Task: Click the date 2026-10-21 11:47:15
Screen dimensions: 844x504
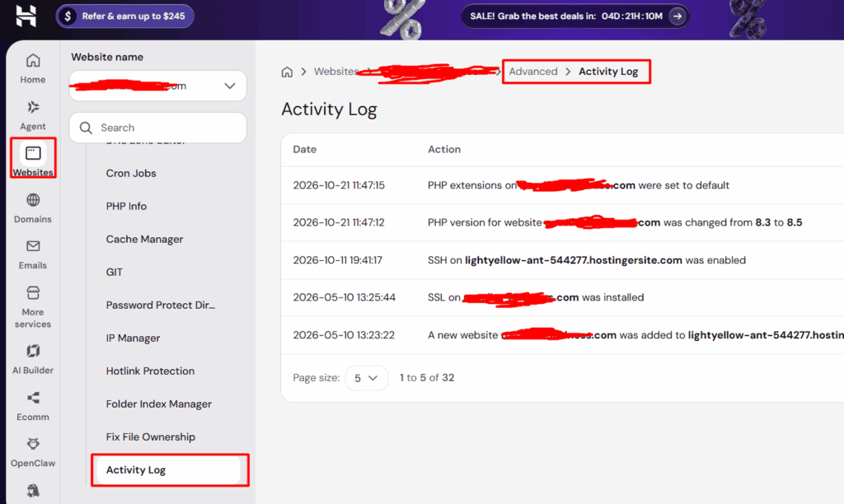Action: pyautogui.click(x=339, y=185)
